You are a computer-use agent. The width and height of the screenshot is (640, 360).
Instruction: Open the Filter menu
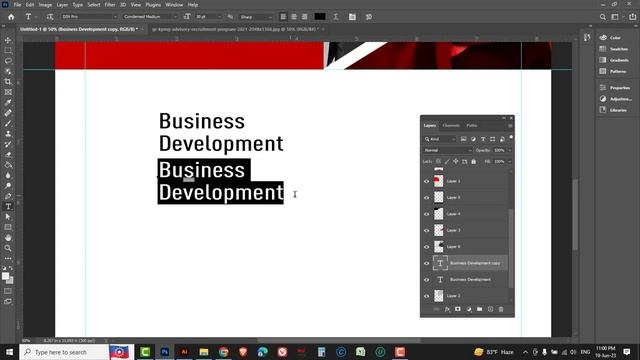[110, 5]
